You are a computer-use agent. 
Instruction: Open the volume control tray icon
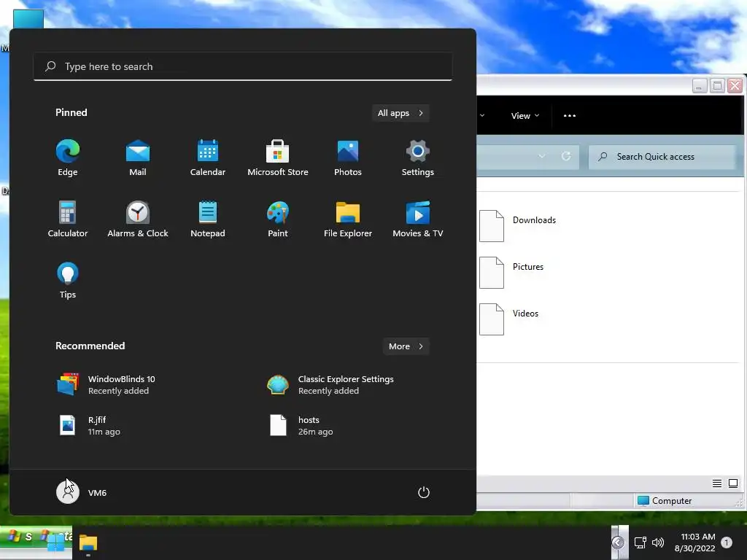[x=658, y=542]
